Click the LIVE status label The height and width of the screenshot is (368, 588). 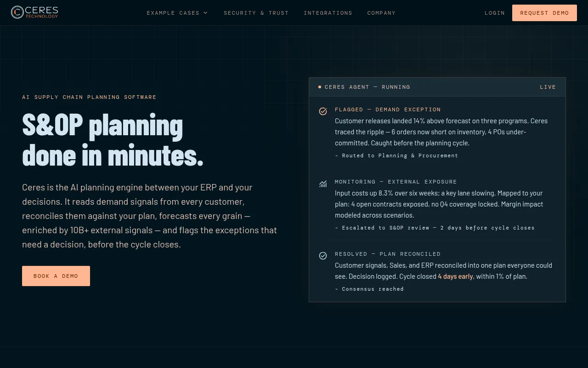click(548, 87)
